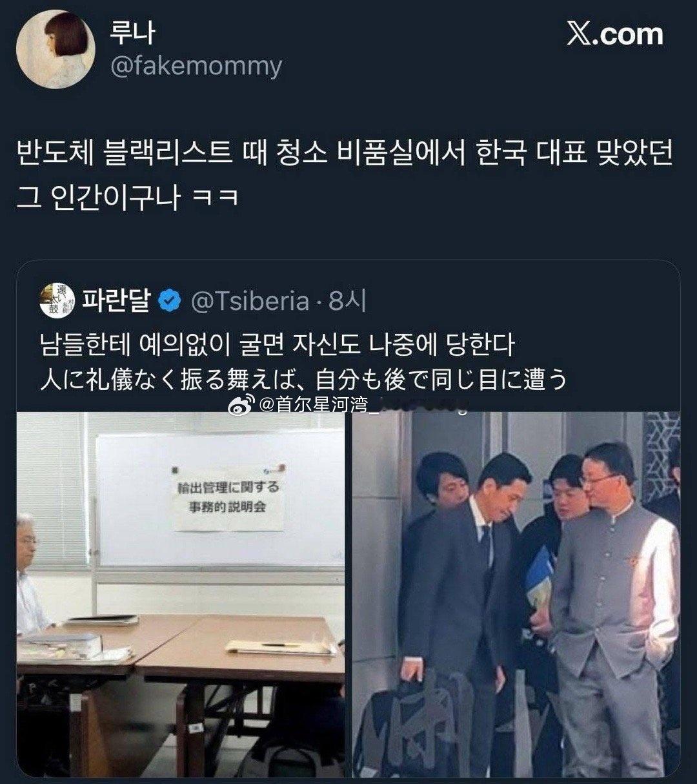697x784 pixels.
Task: Click the quoted tweet's Korean text line
Action: 276,344
